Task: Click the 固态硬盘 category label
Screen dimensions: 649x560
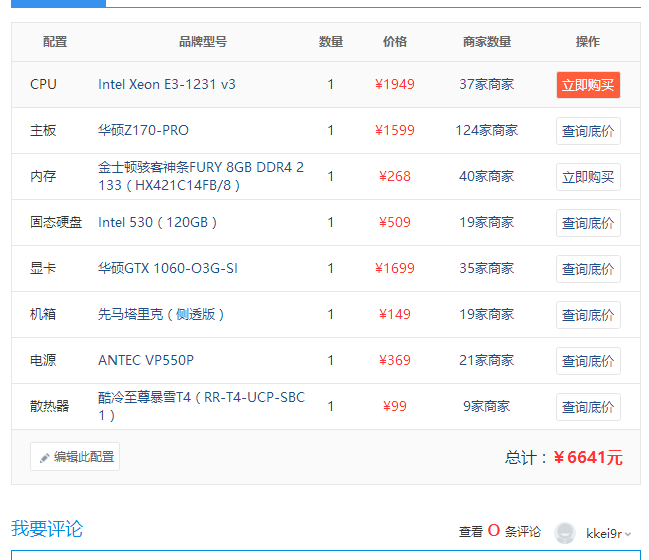Action: point(56,222)
